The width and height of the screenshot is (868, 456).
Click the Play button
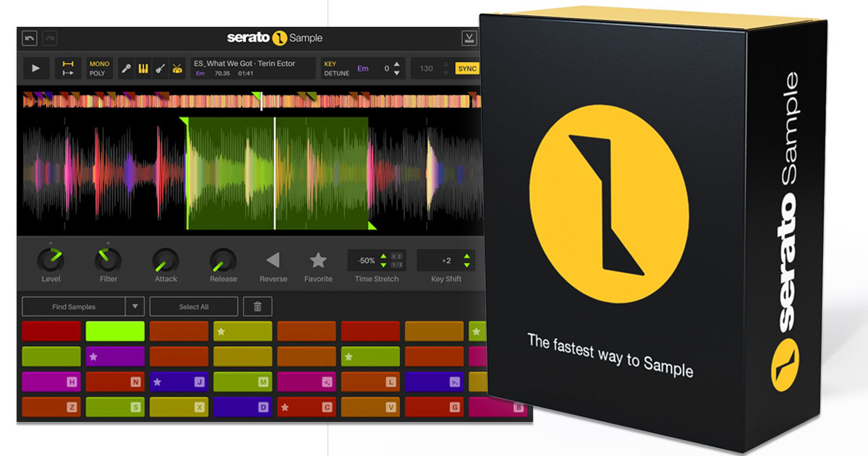coord(35,68)
